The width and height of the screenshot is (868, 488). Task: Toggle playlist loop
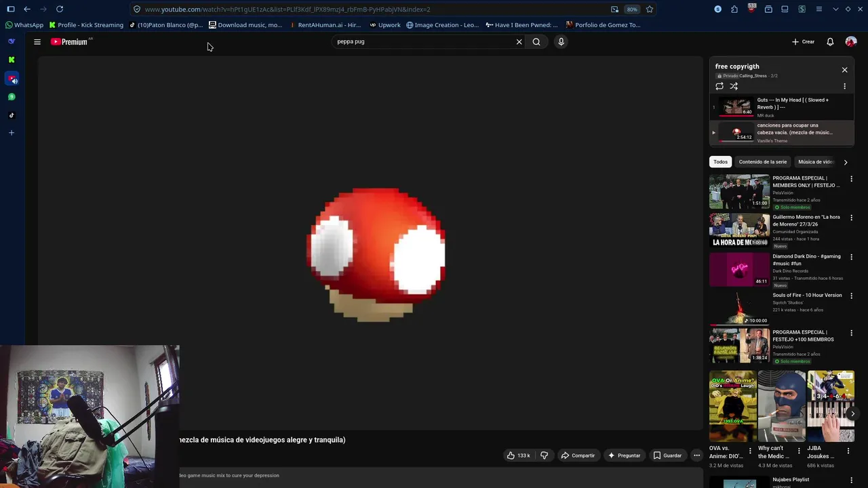(x=719, y=86)
